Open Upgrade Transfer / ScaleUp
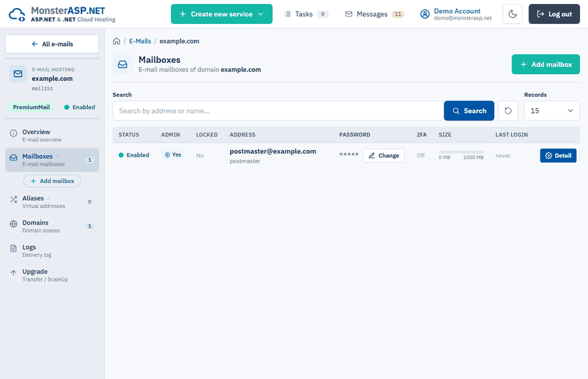Viewport: 588px width, 379px height. click(x=52, y=275)
